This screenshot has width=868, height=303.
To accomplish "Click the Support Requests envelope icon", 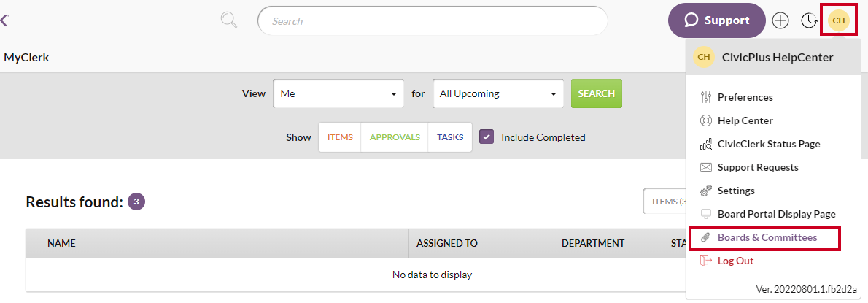I will [x=706, y=167].
